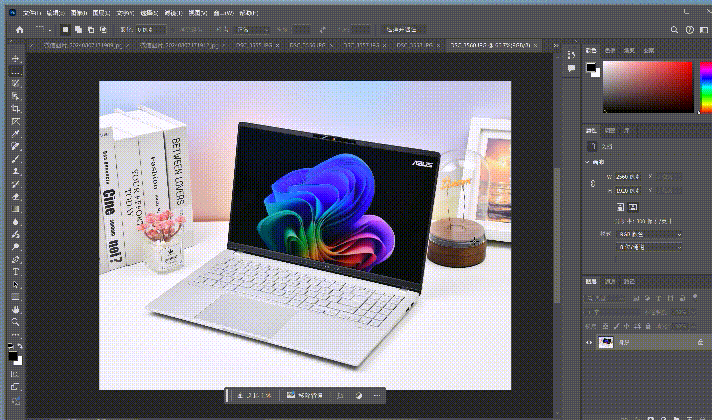Open more options on contextual task bar
This screenshot has width=712, height=420.
click(376, 395)
